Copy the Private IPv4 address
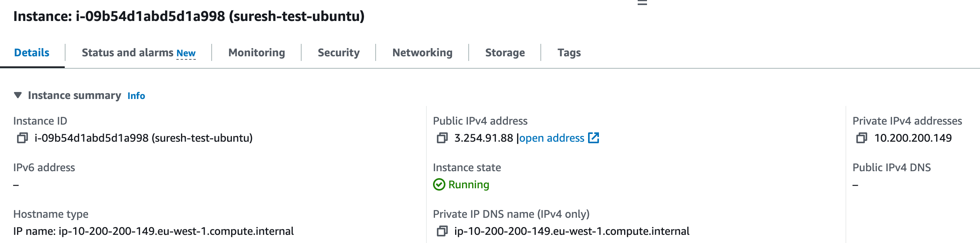The image size is (980, 243). (862, 138)
